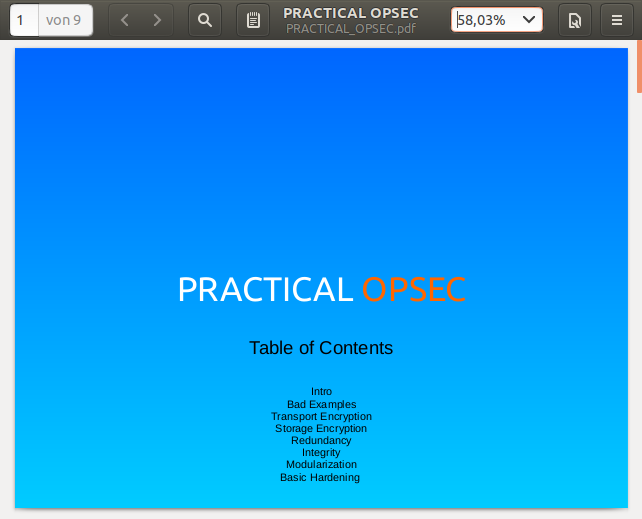
Task: Click the white word PRACTICAL on the slide
Action: 265,289
